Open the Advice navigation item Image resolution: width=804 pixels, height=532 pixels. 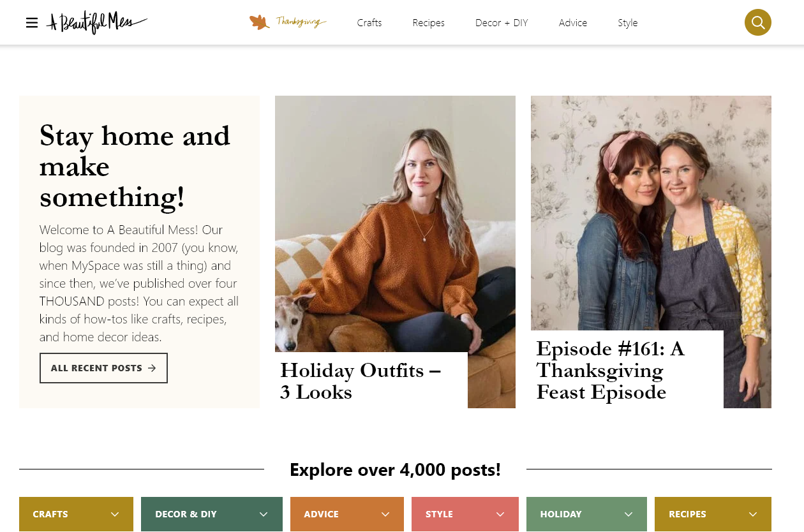[572, 22]
